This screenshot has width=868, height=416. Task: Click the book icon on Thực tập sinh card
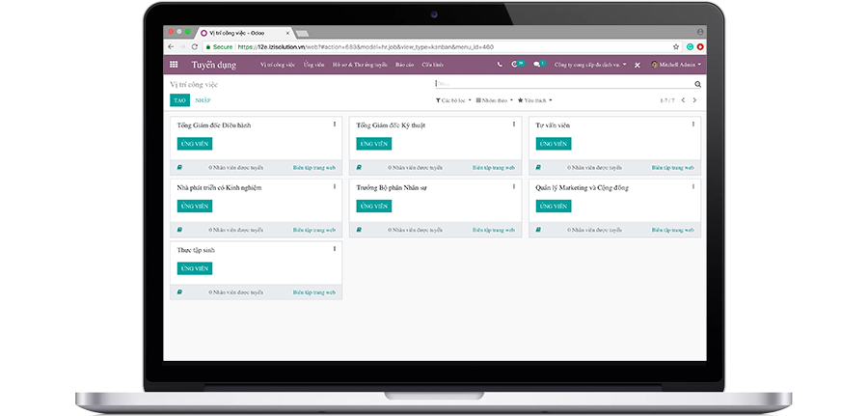pyautogui.click(x=179, y=291)
